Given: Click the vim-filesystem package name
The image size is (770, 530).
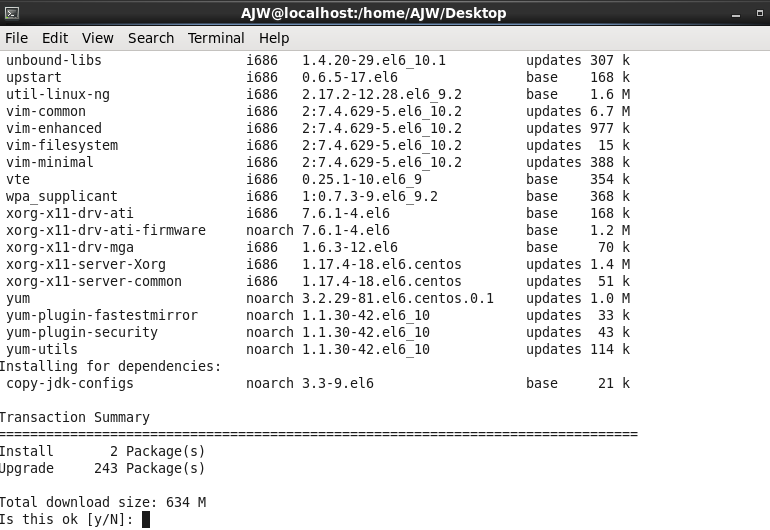Looking at the screenshot, I should [62, 145].
